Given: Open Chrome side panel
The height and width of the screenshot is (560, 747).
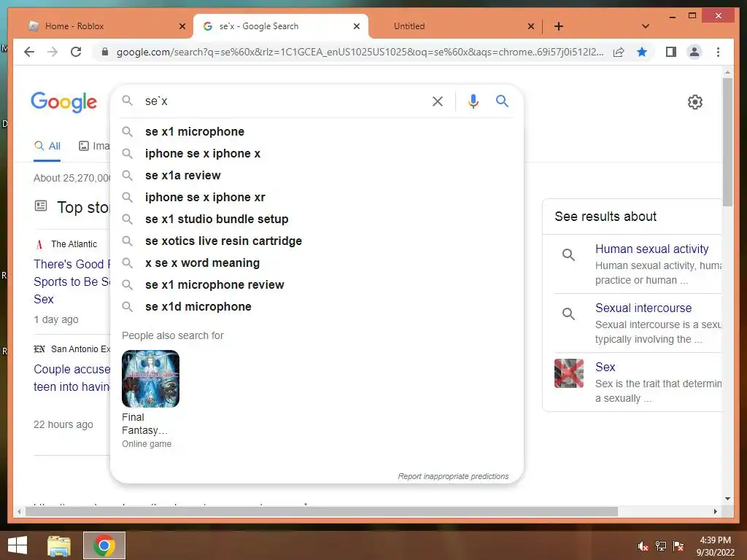Looking at the screenshot, I should coord(671,52).
